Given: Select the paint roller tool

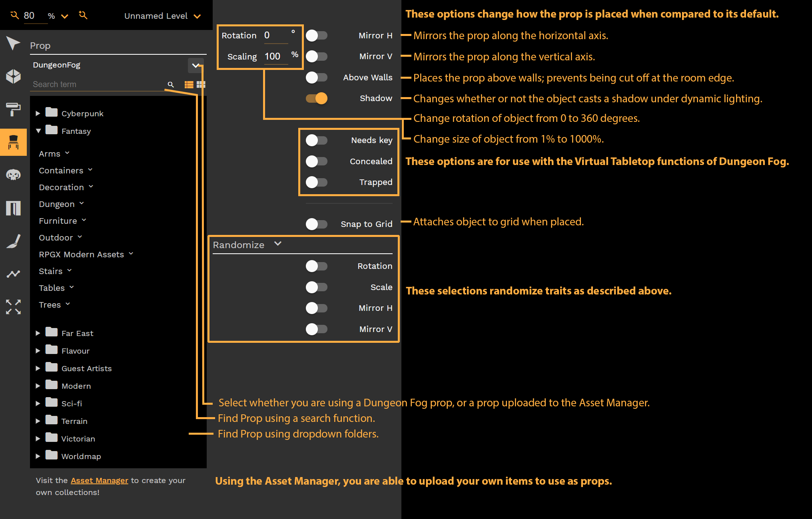Looking at the screenshot, I should (13, 109).
